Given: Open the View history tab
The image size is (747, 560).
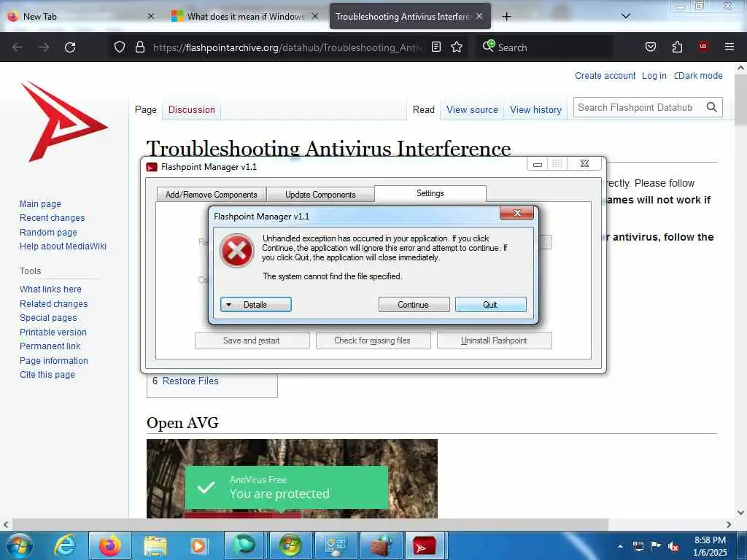Looking at the screenshot, I should pyautogui.click(x=536, y=109).
